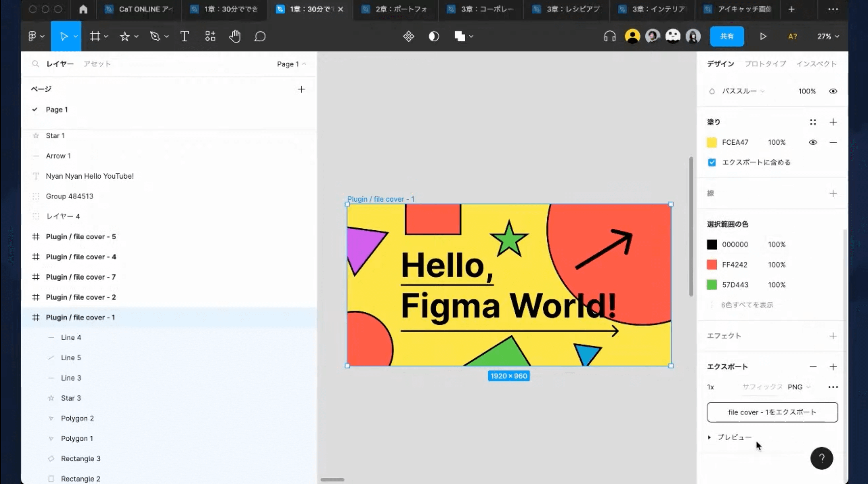This screenshot has width=868, height=484.
Task: Open boolean operations dropdown arrow
Action: click(471, 37)
